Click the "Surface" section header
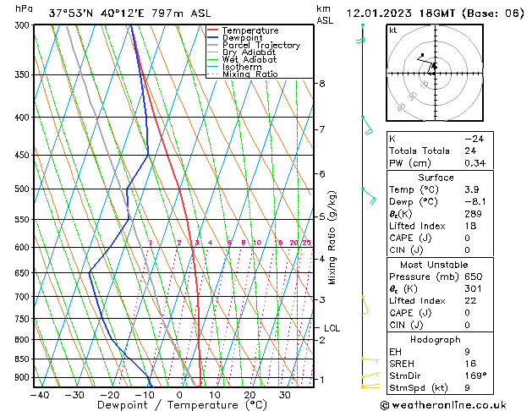The width and height of the screenshot is (532, 411). (436, 178)
